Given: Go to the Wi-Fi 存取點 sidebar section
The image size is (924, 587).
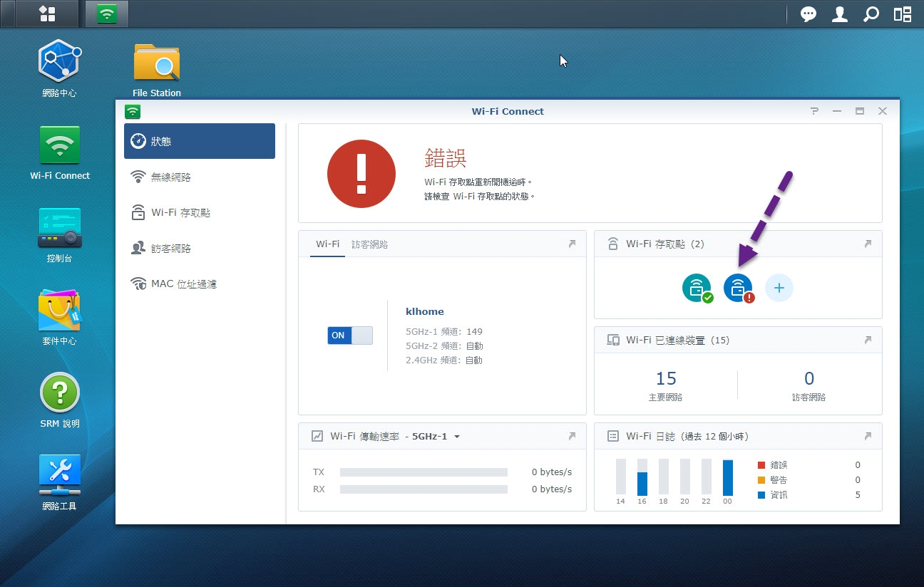Looking at the screenshot, I should coord(200,212).
